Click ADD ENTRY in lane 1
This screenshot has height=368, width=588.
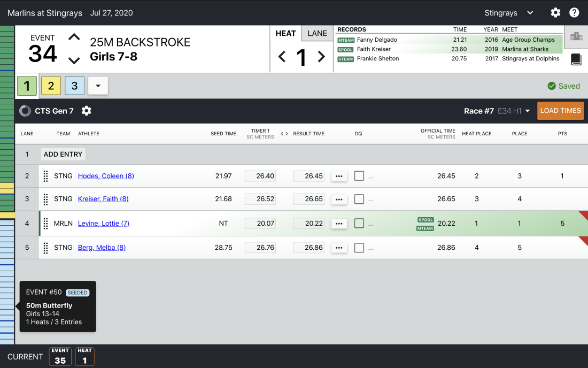click(x=63, y=154)
